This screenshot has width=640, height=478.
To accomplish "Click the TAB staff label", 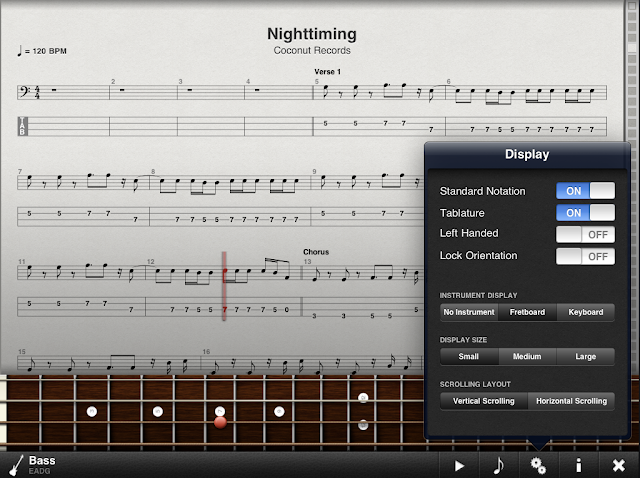I will pos(22,126).
